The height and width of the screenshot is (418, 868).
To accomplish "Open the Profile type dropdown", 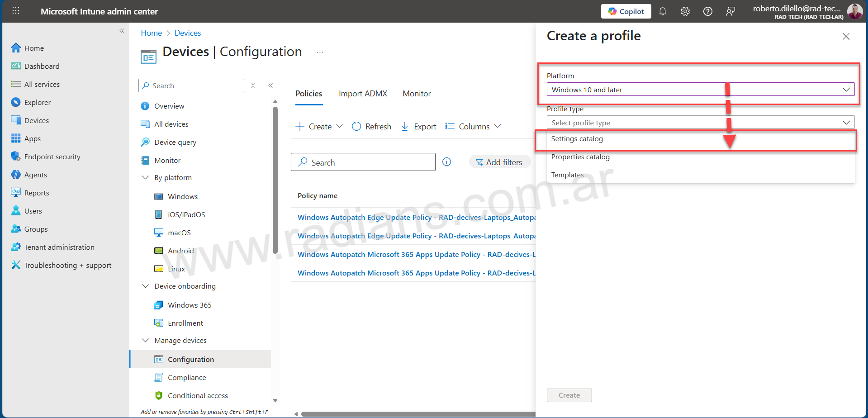I will [x=700, y=123].
